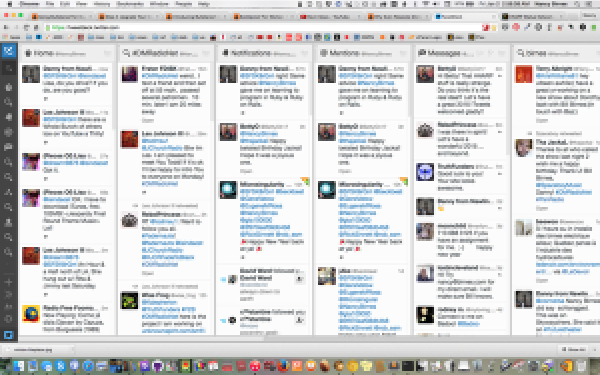Viewport: 600px width, 375px height.
Task: Jump to Mentions column via sidebar icon
Action: coord(8,132)
